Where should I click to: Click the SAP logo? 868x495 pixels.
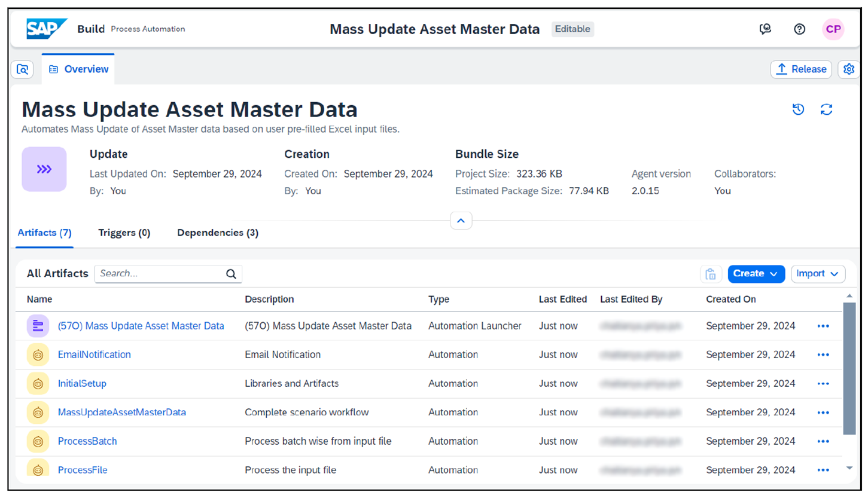click(x=47, y=29)
